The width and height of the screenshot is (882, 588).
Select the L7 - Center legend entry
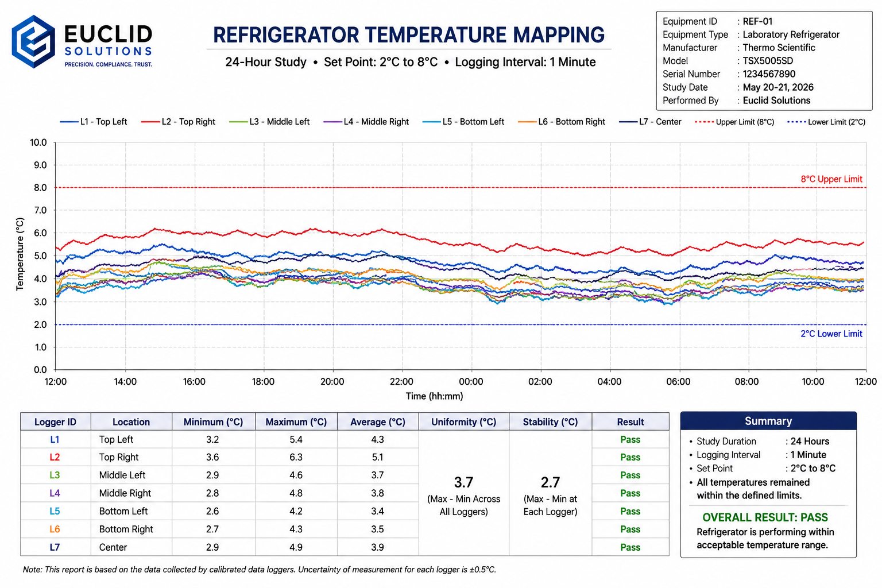point(651,122)
